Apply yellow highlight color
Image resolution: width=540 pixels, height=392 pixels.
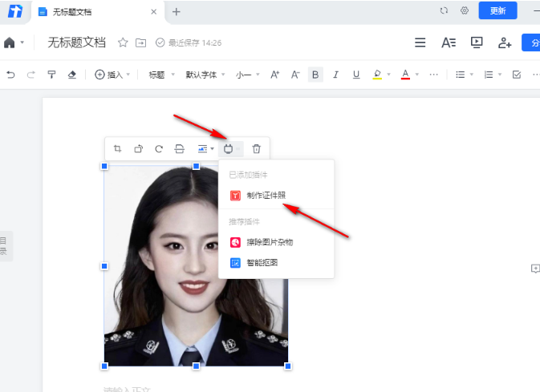tap(377, 75)
